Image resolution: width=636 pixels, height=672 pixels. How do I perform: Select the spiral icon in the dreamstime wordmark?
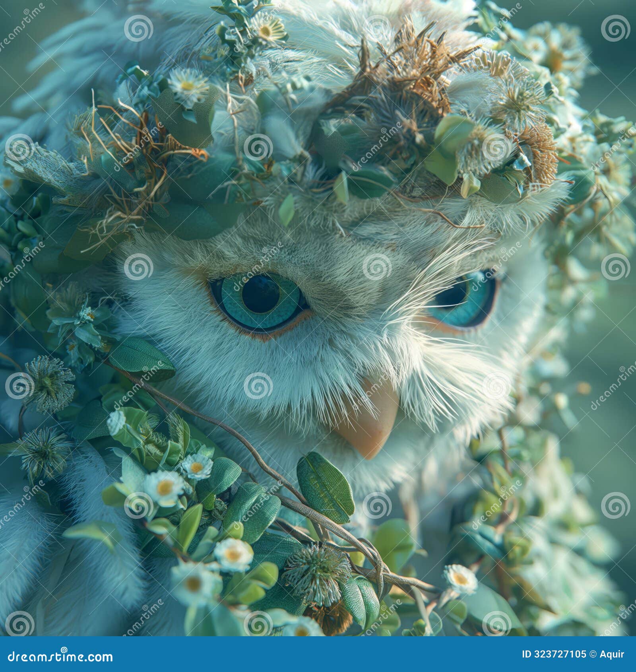point(64,650)
